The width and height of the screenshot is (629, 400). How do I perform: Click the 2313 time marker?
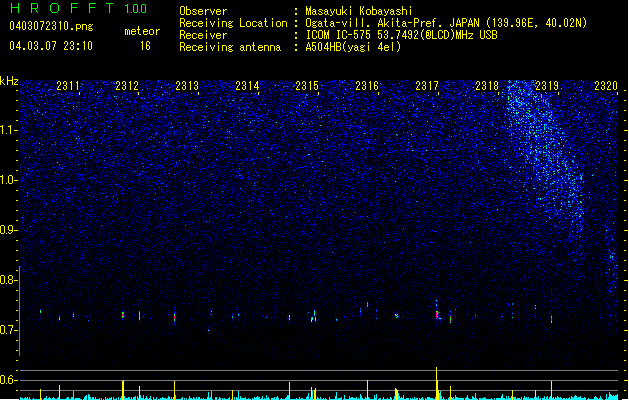click(187, 86)
